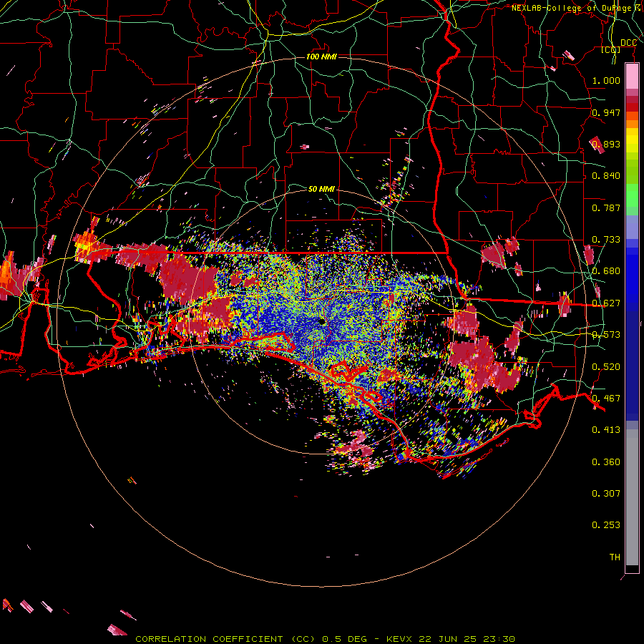The width and height of the screenshot is (644, 644).
Task: Click the KEVX station identifier
Action: (399, 639)
